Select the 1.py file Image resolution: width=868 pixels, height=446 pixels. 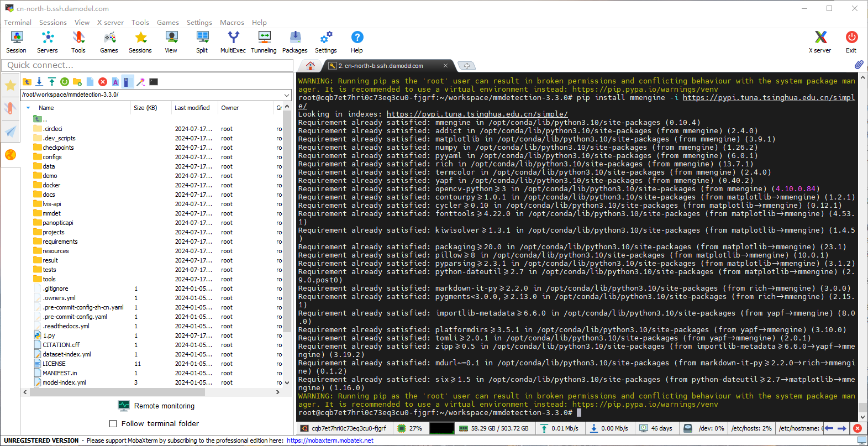click(49, 335)
